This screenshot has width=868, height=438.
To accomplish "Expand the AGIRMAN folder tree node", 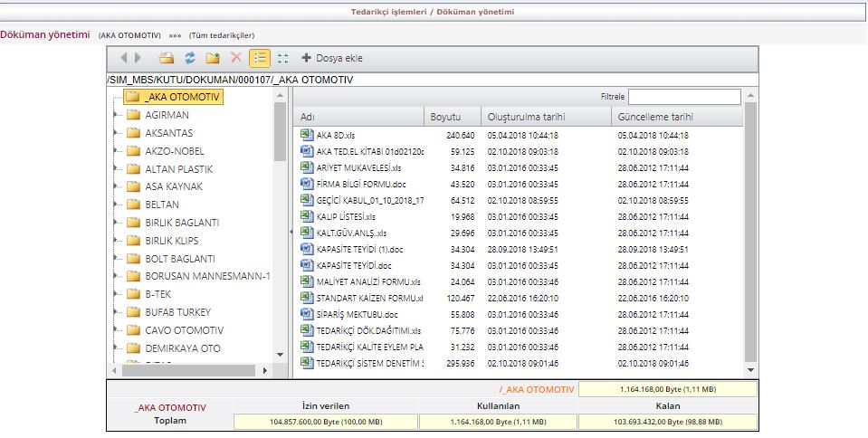I will [116, 115].
